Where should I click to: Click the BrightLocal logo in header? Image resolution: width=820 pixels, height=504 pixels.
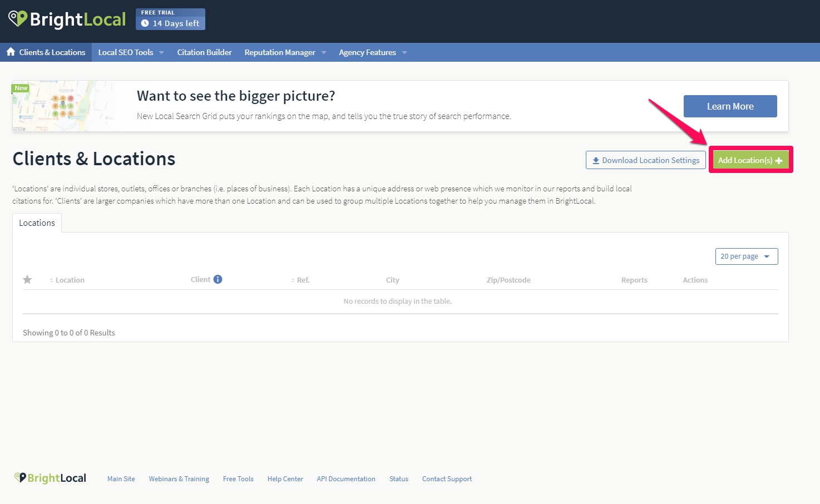tap(67, 19)
